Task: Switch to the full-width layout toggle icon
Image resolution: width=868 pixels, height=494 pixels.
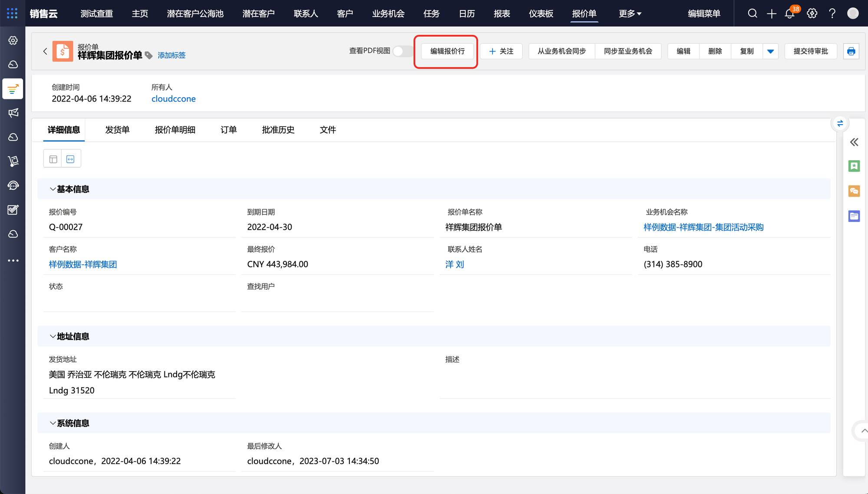Action: coord(71,159)
